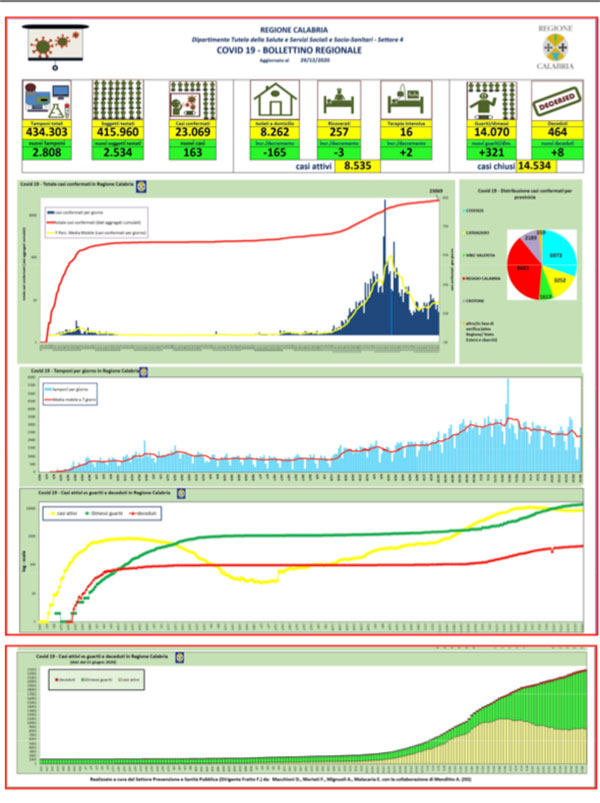Click the tested subjects crowd icon
Screen dimensions: 600x803
coord(118,100)
